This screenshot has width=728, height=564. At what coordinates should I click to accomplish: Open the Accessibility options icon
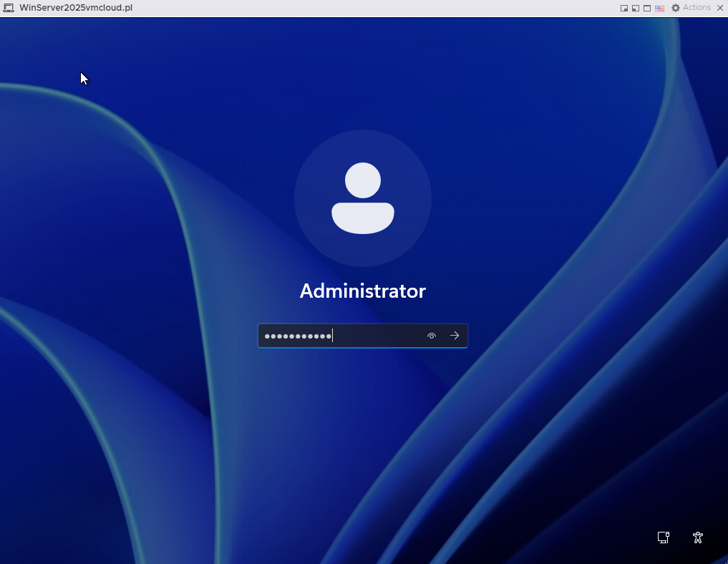(698, 537)
